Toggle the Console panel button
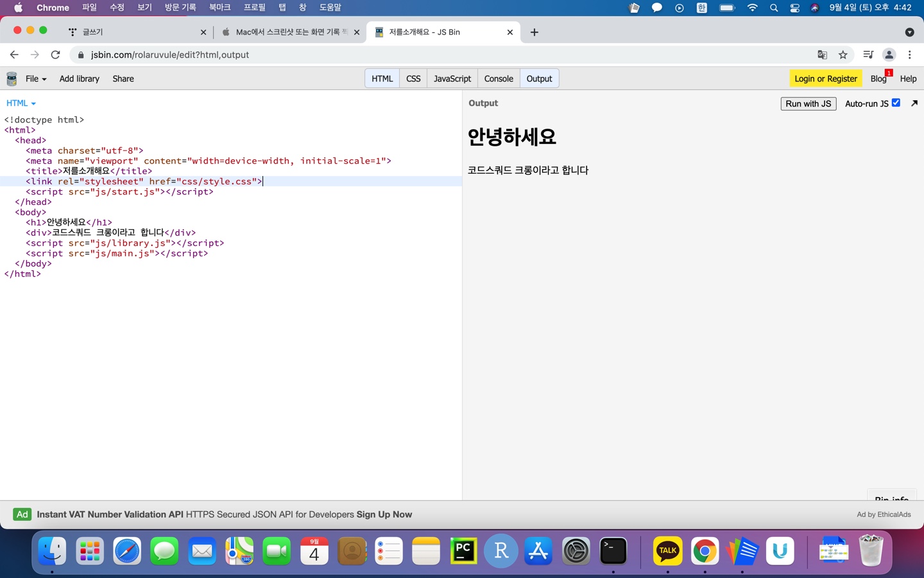 (x=499, y=78)
